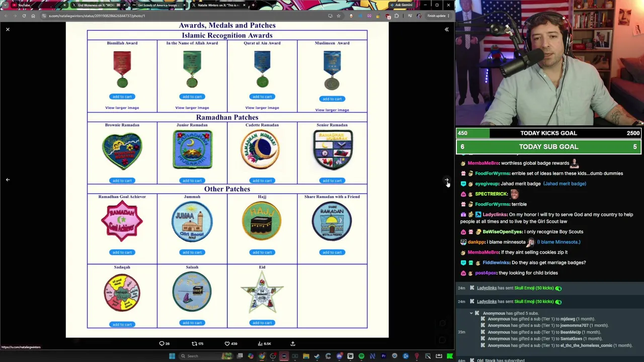Screen dimensions: 644x362
Task: Switch to the Girl Scouts of America tab
Action: 158,5
